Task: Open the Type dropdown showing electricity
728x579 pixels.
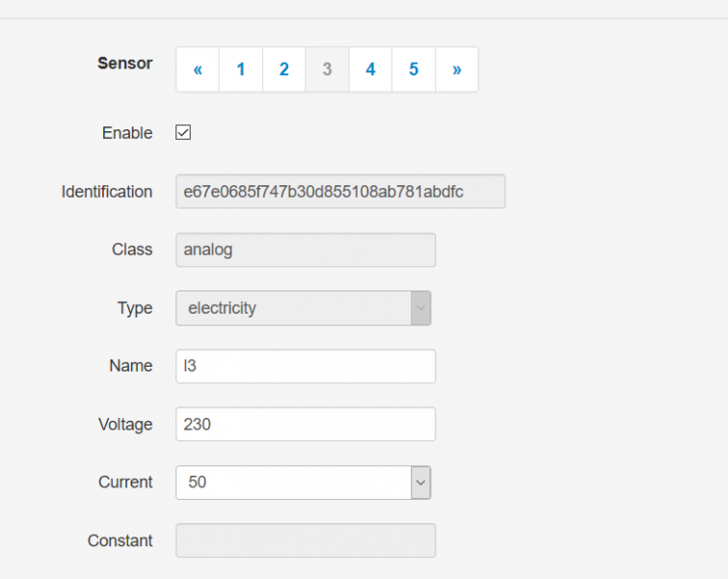Action: click(293, 309)
